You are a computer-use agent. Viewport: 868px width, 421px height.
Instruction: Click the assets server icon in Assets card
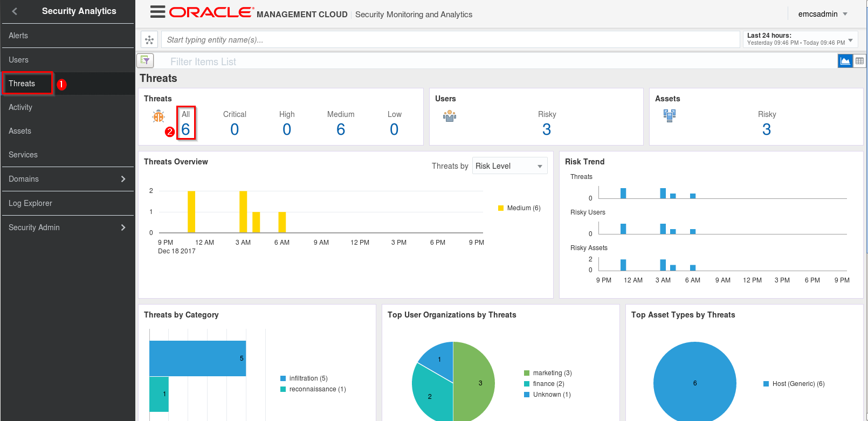pos(670,116)
